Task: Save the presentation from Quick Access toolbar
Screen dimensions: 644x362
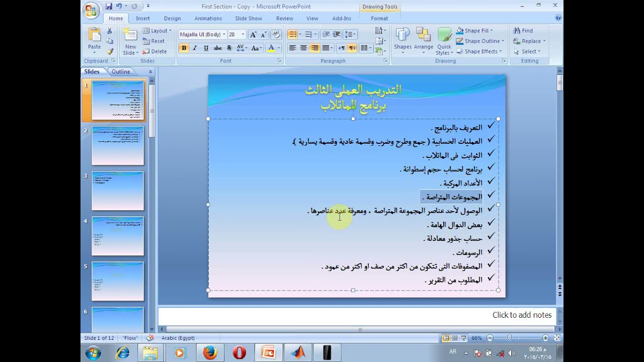Action: click(109, 7)
